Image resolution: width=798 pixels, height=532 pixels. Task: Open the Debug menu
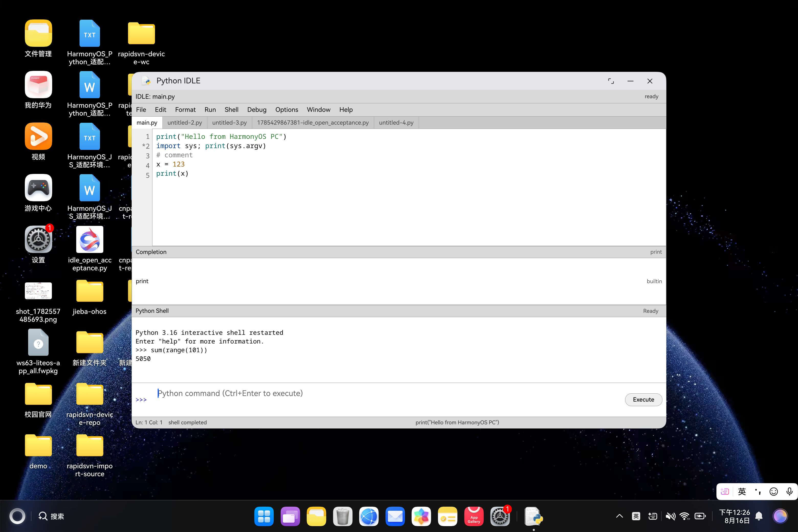[x=257, y=109]
